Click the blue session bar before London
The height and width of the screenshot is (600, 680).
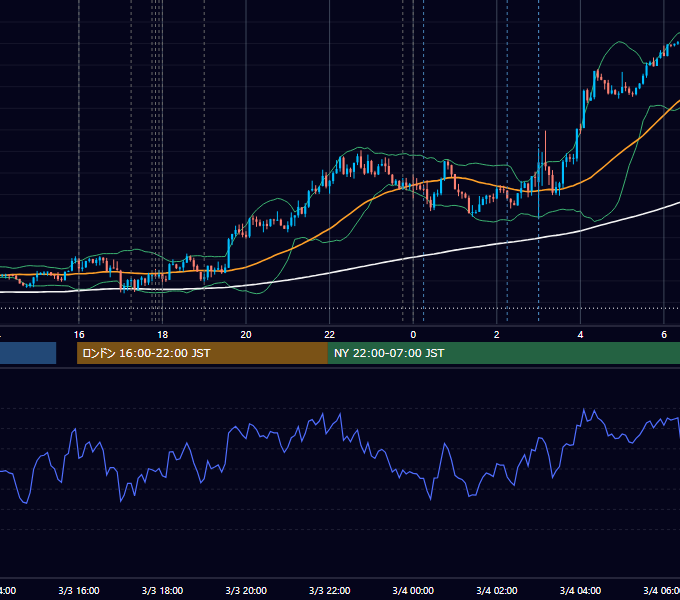(28, 353)
